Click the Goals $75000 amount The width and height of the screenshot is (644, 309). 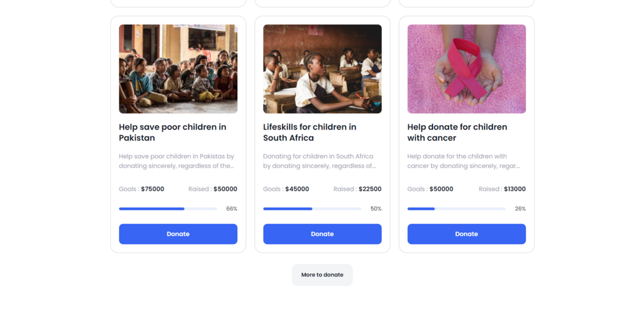coord(152,189)
